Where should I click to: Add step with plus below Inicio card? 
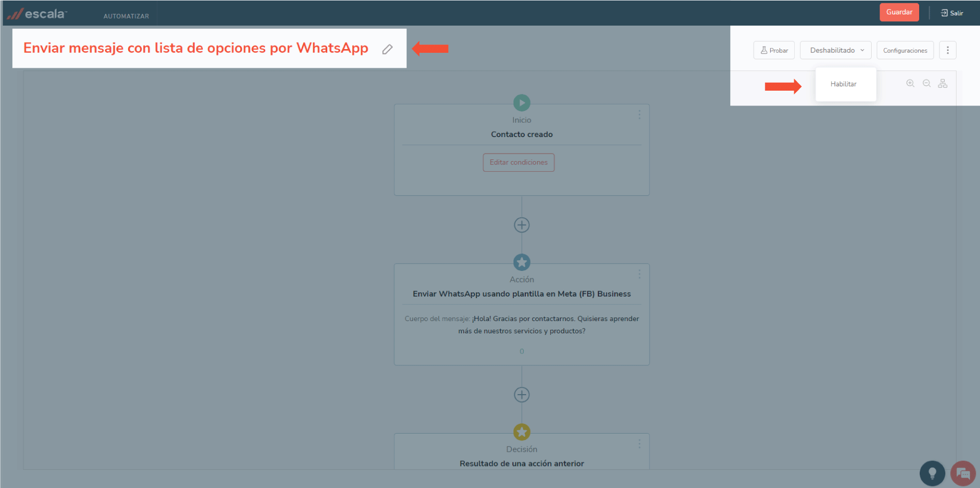point(521,225)
